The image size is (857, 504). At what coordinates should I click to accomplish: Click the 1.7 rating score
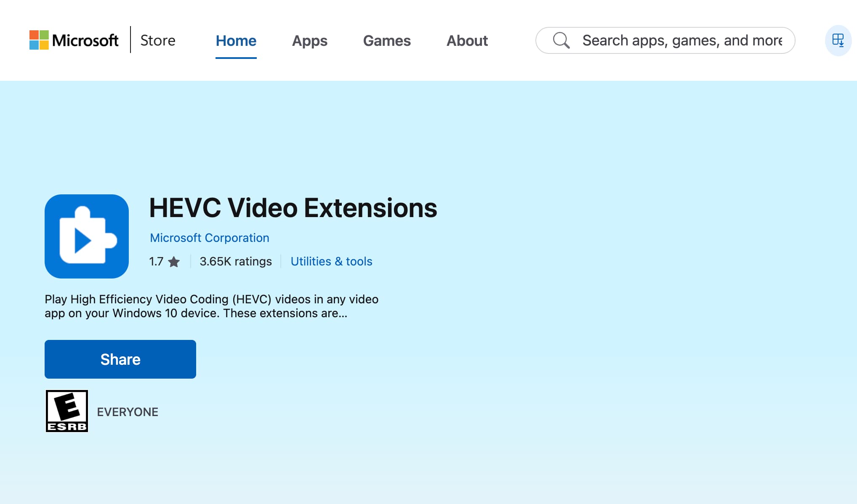click(x=156, y=261)
